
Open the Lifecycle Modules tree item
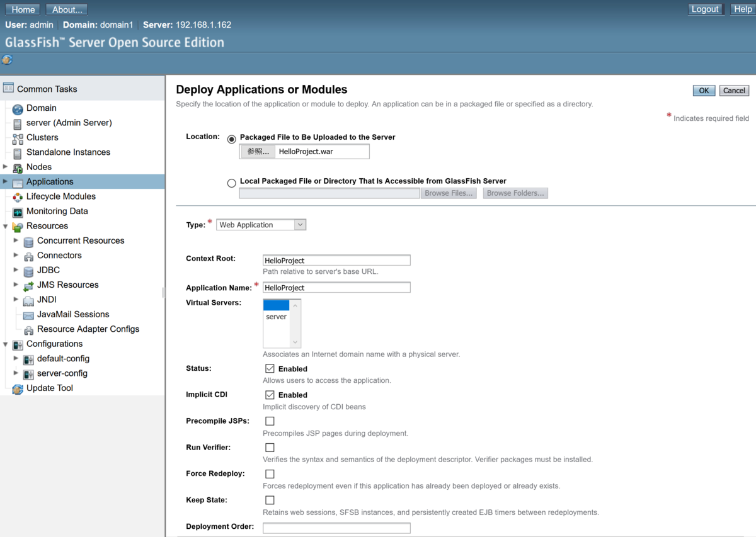coord(61,196)
